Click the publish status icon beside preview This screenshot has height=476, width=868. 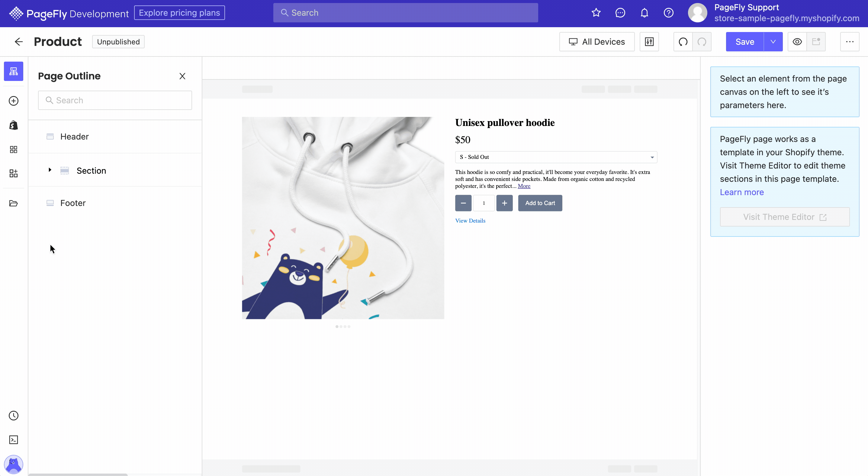pyautogui.click(x=816, y=42)
